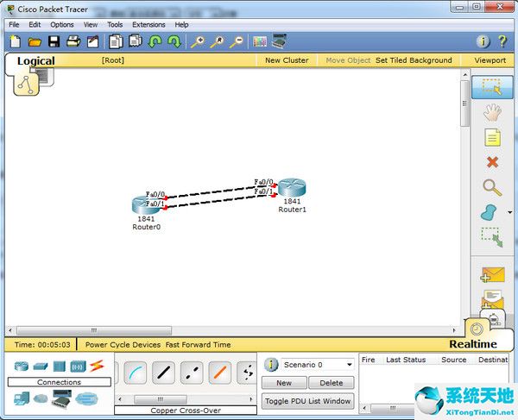Pick the orange Fiber cable
Screen dimensions: 518x420
coord(220,373)
